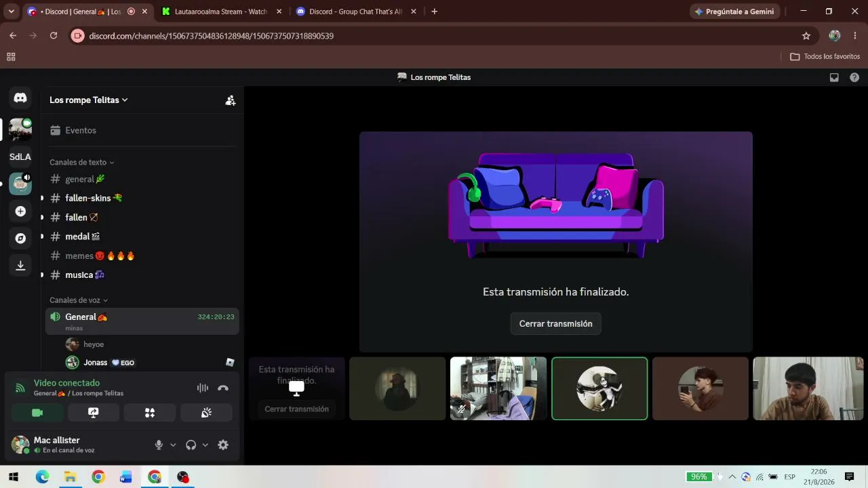Collapse the Canales de texto category
Image resolution: width=868 pixels, height=488 pixels.
81,163
